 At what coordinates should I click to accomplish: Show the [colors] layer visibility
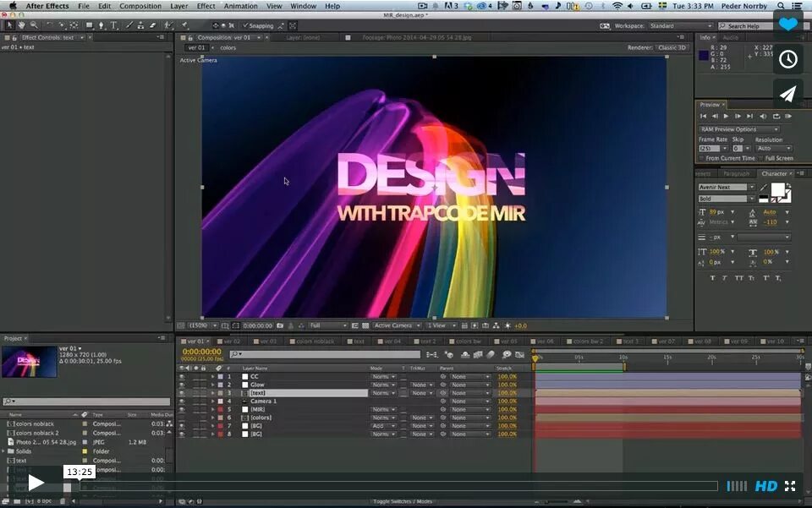(182, 418)
